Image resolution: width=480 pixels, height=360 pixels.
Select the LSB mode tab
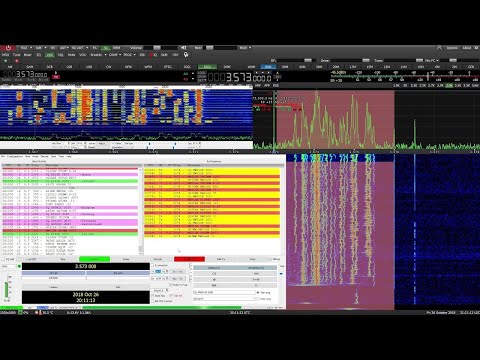pyautogui.click(x=69, y=67)
